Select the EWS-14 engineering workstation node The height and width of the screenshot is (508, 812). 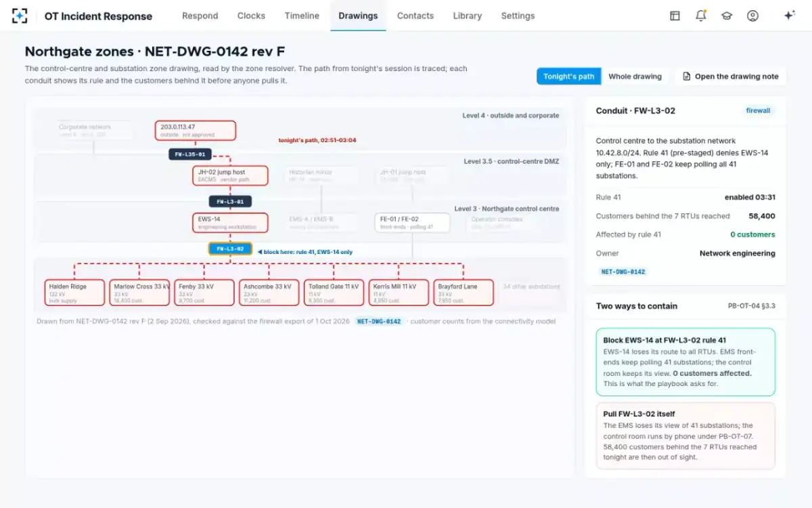coord(230,223)
